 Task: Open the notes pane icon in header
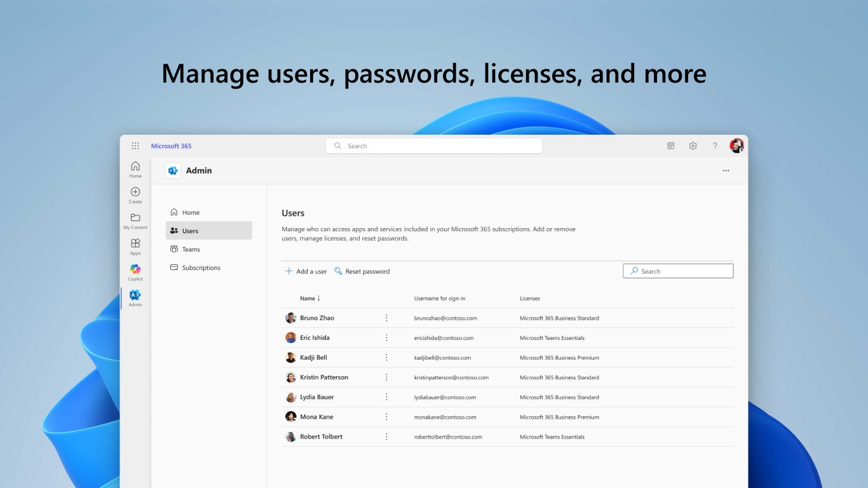(x=670, y=146)
